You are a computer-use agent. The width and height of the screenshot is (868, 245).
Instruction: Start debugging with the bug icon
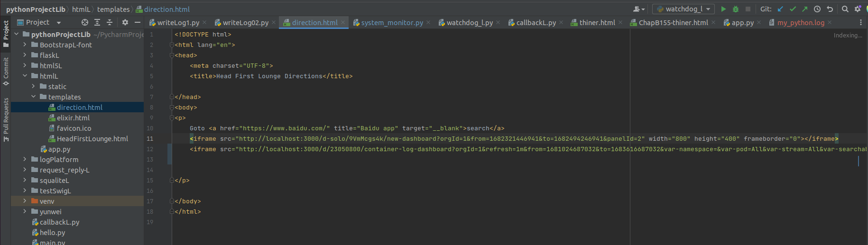coord(736,9)
